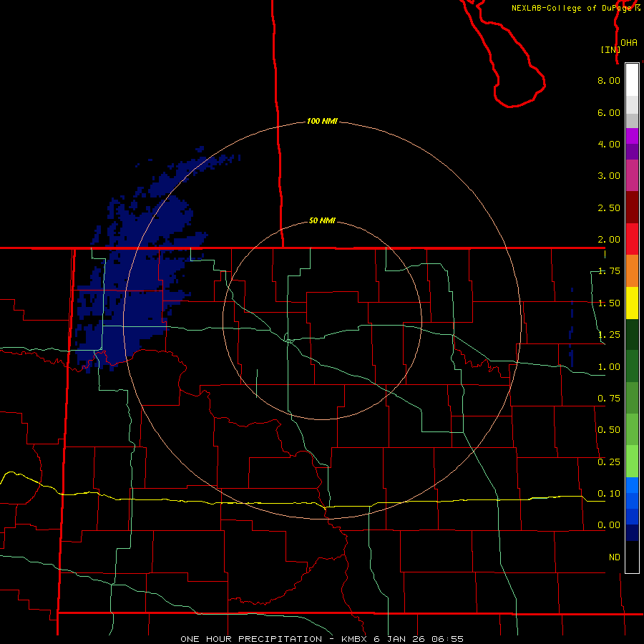The height and width of the screenshot is (644, 644).
Task: Select the 1.75 legend value
Action: click(609, 271)
